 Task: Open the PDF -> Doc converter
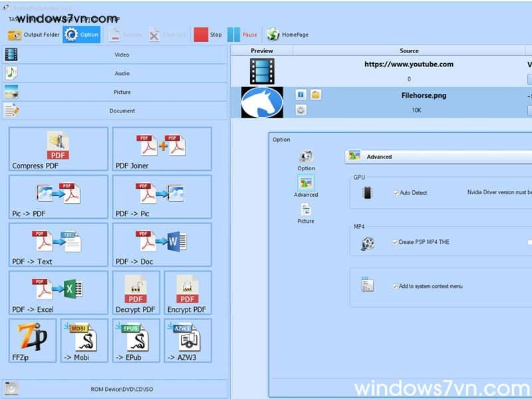(162, 245)
